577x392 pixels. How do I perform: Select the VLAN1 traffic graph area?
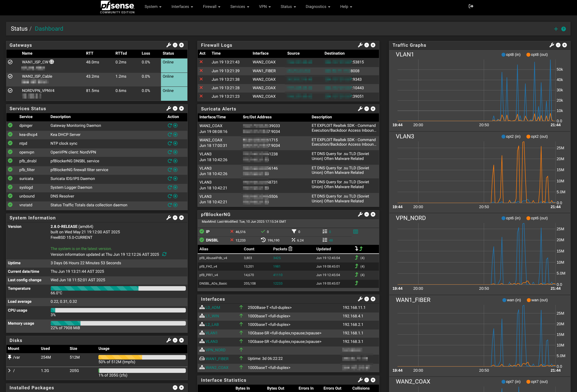click(477, 90)
